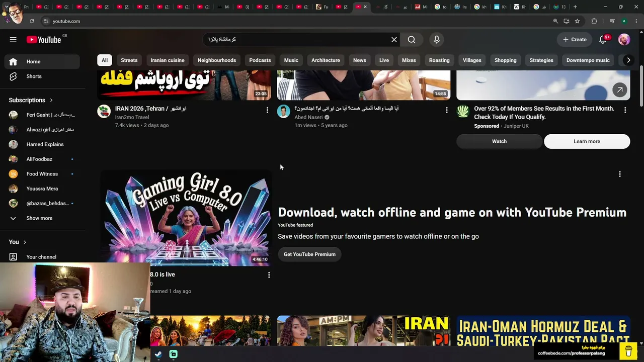Click Learn more on the ad
This screenshot has height=362, width=644.
587,141
